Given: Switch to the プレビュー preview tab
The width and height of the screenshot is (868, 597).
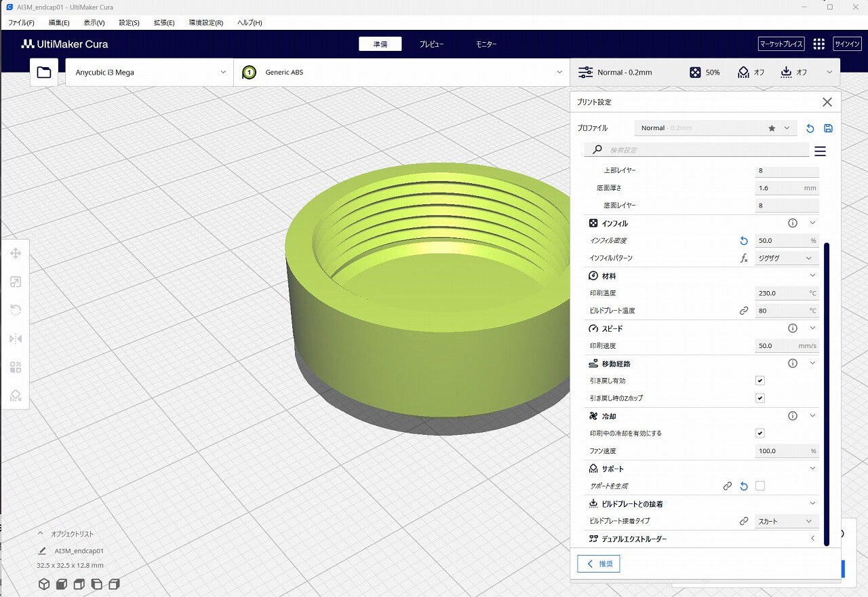Looking at the screenshot, I should 431,44.
